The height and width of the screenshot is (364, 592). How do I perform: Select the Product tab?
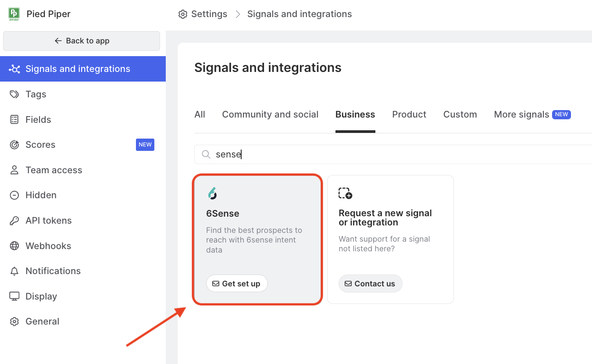pos(409,114)
